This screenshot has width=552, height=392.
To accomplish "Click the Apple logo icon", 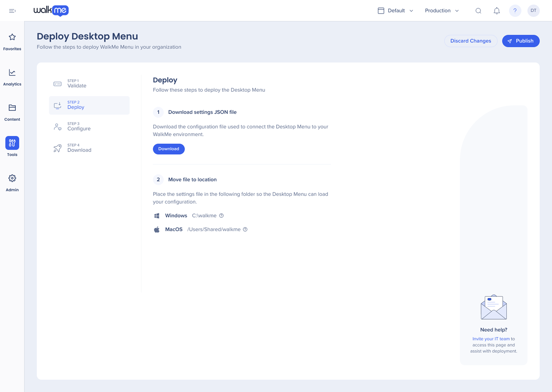I will 157,229.
